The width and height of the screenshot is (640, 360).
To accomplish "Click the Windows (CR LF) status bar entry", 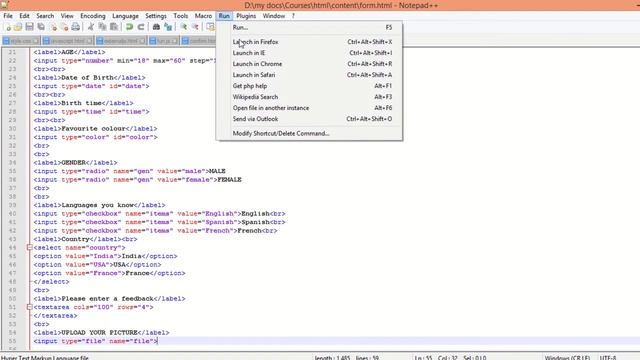I will point(567,358).
